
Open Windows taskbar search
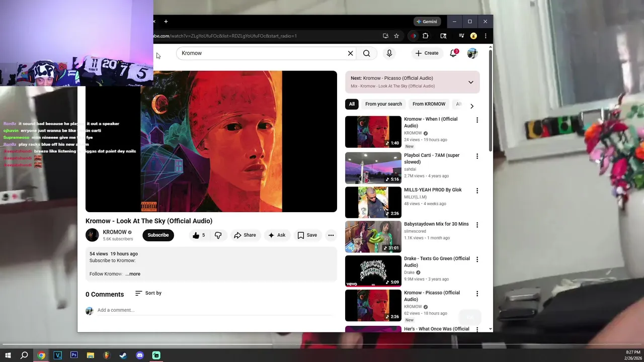pos(24,355)
